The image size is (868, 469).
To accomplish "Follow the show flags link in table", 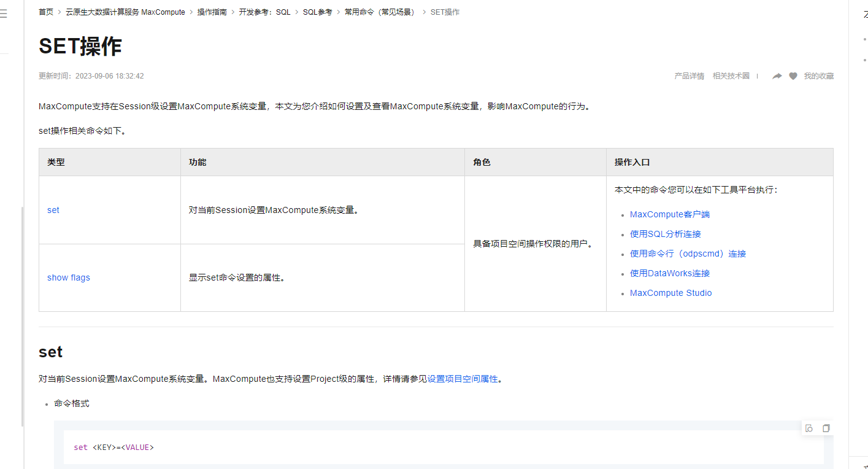I will [x=69, y=277].
